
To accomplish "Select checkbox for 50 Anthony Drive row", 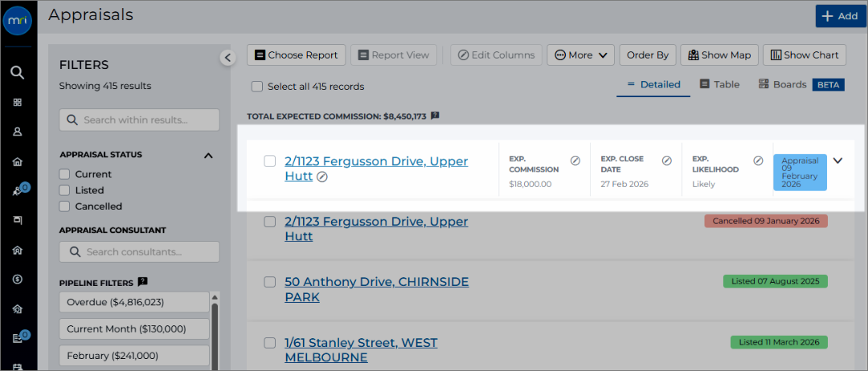I will coord(269,282).
